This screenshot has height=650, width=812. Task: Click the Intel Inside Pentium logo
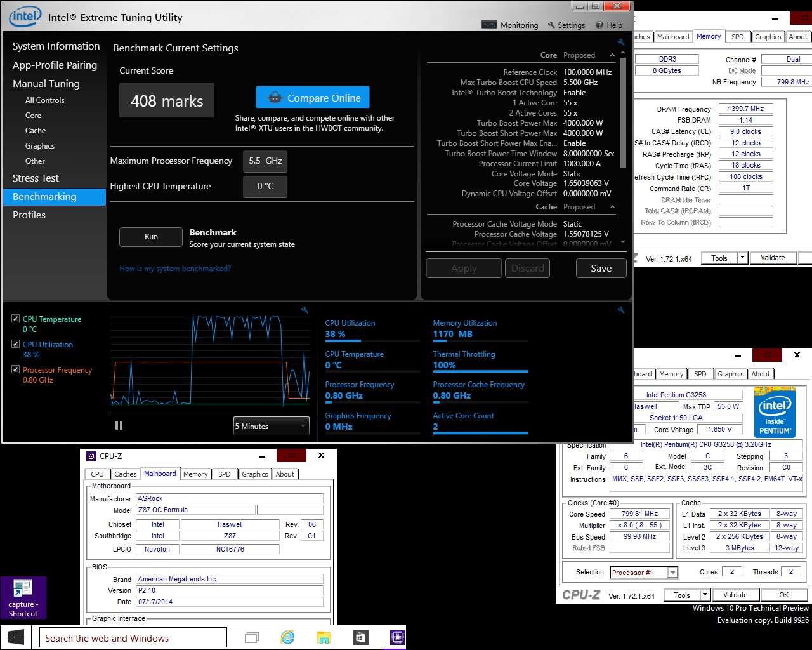pos(775,412)
